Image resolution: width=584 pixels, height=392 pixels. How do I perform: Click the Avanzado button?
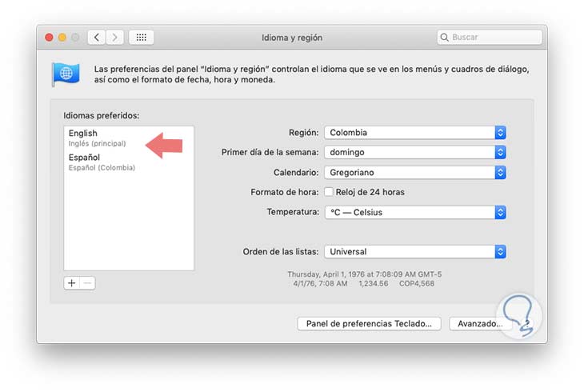pos(480,323)
